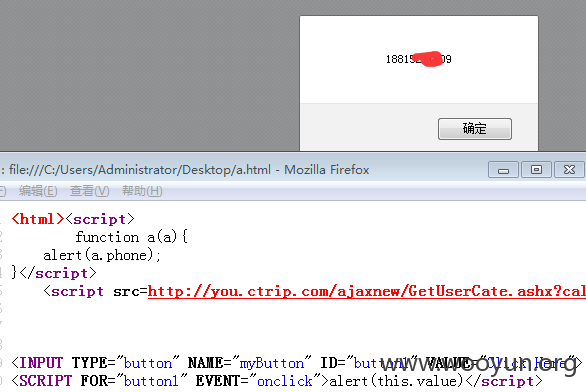The image size is (586, 392).
Task: Click the "function a(a){" source line
Action: pos(132,237)
